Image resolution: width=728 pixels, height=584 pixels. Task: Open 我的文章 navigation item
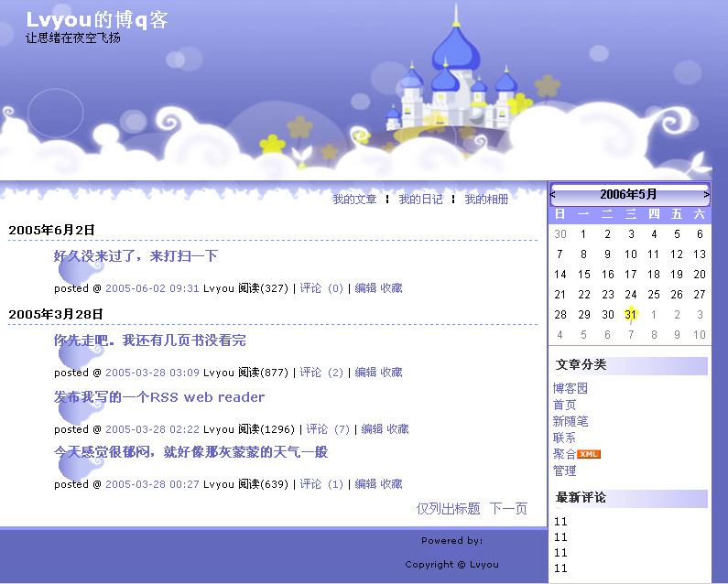tap(354, 200)
